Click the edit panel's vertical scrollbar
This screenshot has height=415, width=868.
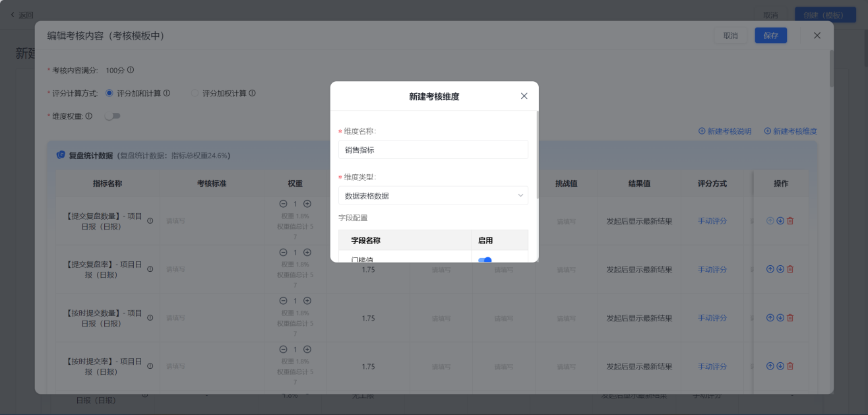coord(832,69)
